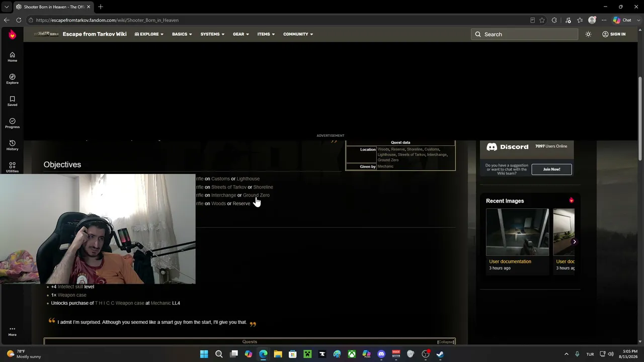Open the Saved bookmark sidebar item
The image size is (644, 362).
12,101
